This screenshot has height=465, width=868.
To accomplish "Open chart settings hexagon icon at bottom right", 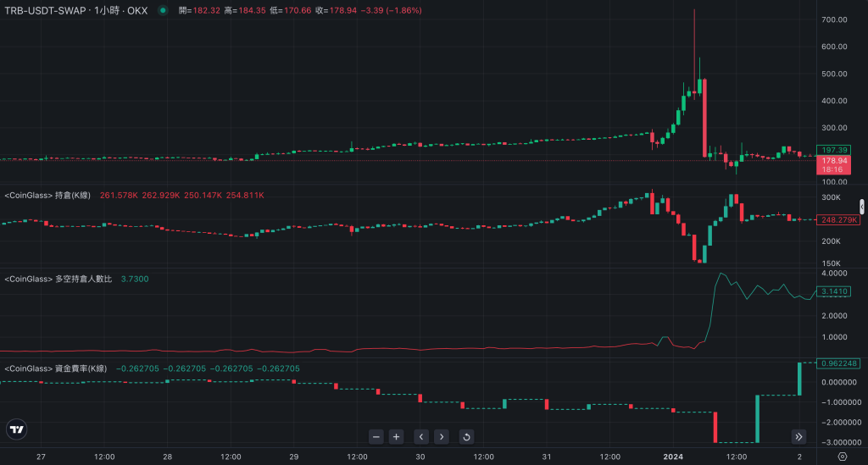I will pyautogui.click(x=854, y=457).
